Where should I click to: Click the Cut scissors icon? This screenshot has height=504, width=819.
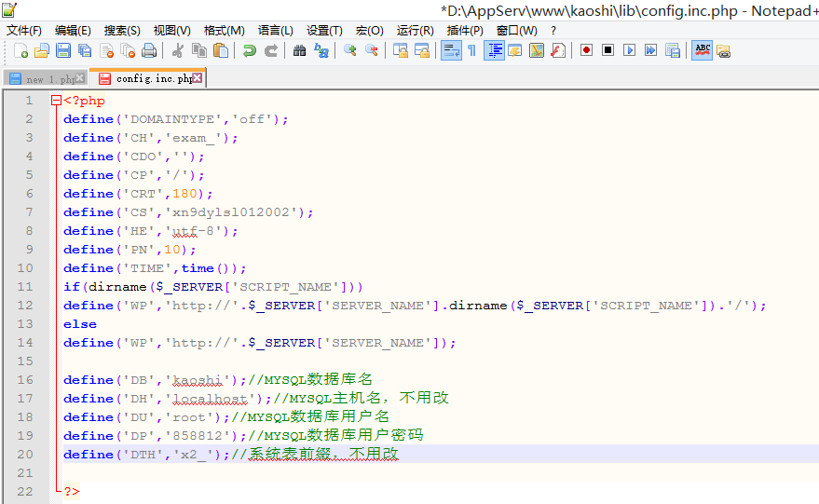pos(178,50)
